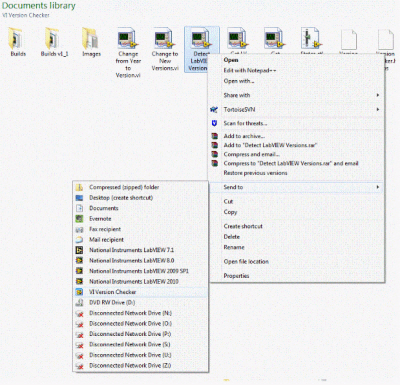Click the LabVIEW 2009 SP1 icon

(x=79, y=271)
